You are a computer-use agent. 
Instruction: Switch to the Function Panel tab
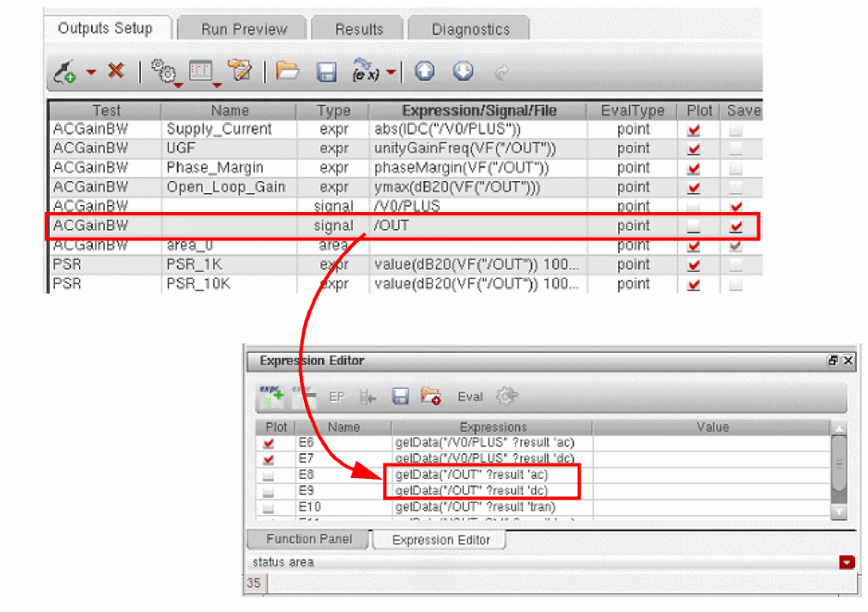click(308, 539)
